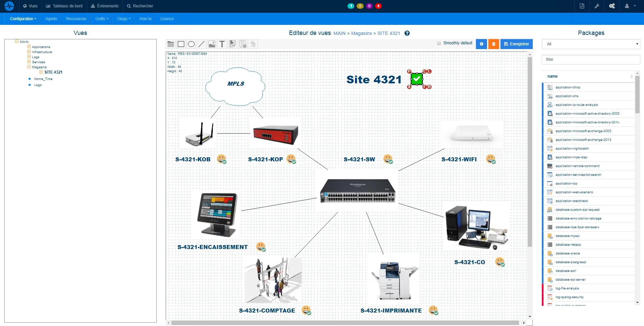
Task: Open Rechercher from the top bar
Action: tap(140, 6)
